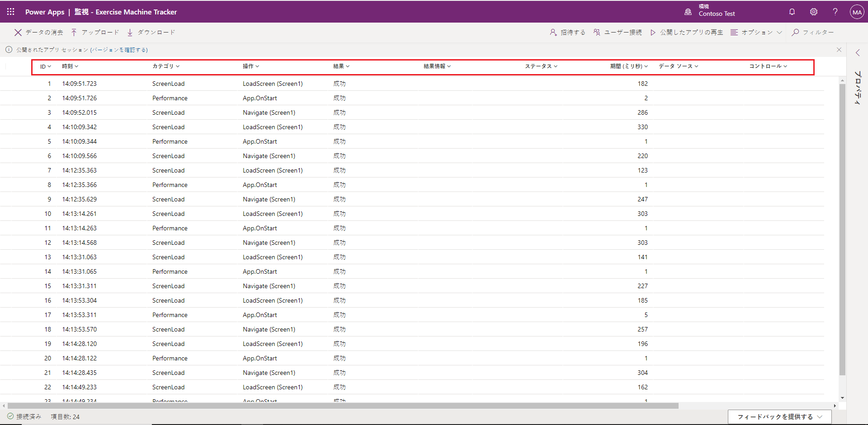Click the info icon beside session message
Viewport: 868px width, 425px height.
[x=9, y=50]
